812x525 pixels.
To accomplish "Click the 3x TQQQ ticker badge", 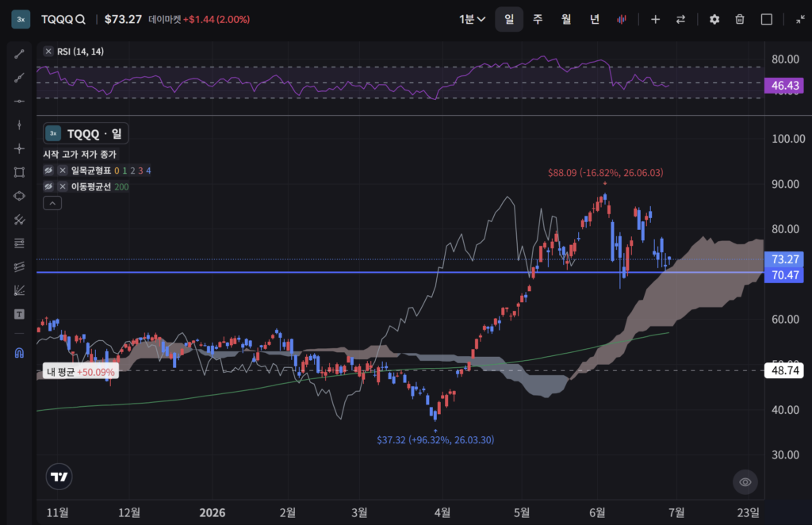I will coord(21,20).
